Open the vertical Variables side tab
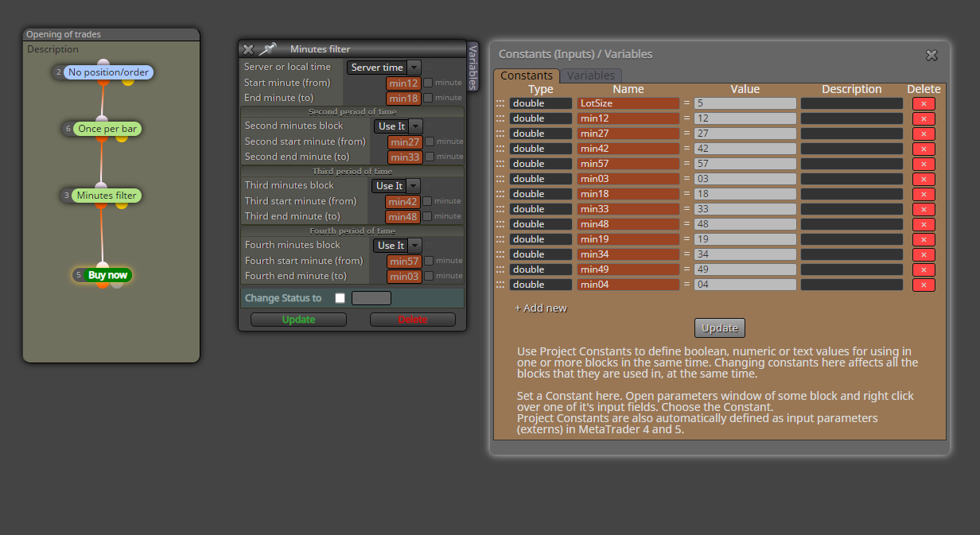The height and width of the screenshot is (535, 980). click(x=472, y=67)
